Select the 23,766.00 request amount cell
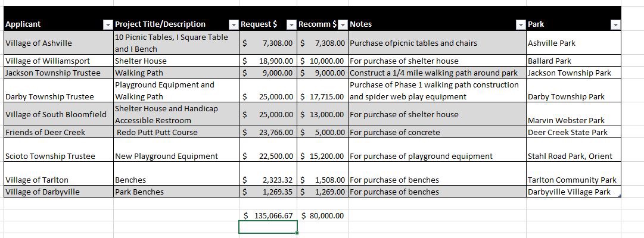The height and width of the screenshot is (238, 644). tap(267, 133)
